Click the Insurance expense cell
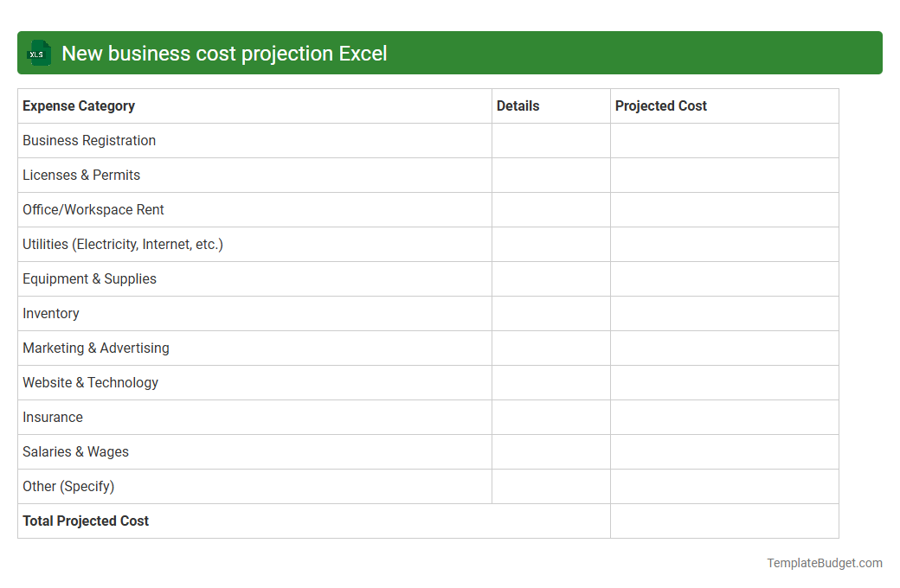 52,417
